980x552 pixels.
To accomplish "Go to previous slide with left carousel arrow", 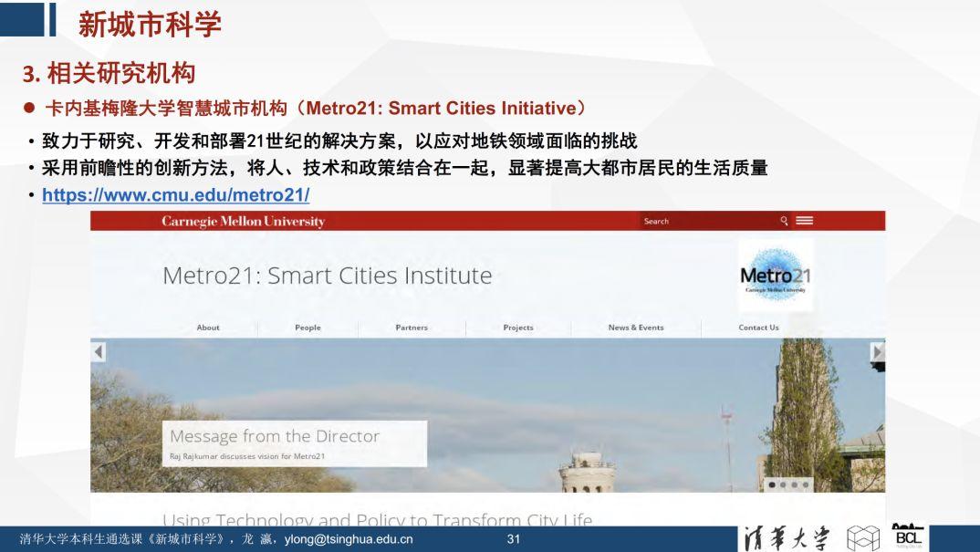I will tap(99, 352).
